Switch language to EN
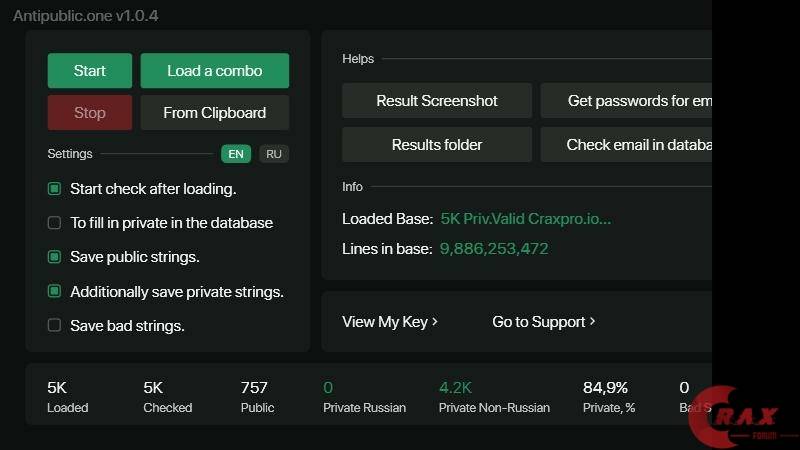The image size is (800, 450). [236, 154]
